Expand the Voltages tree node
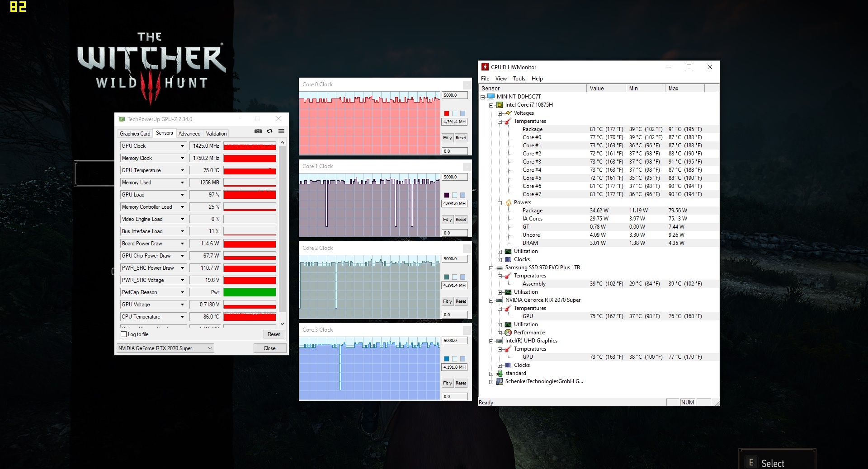This screenshot has width=868, height=469. point(500,113)
